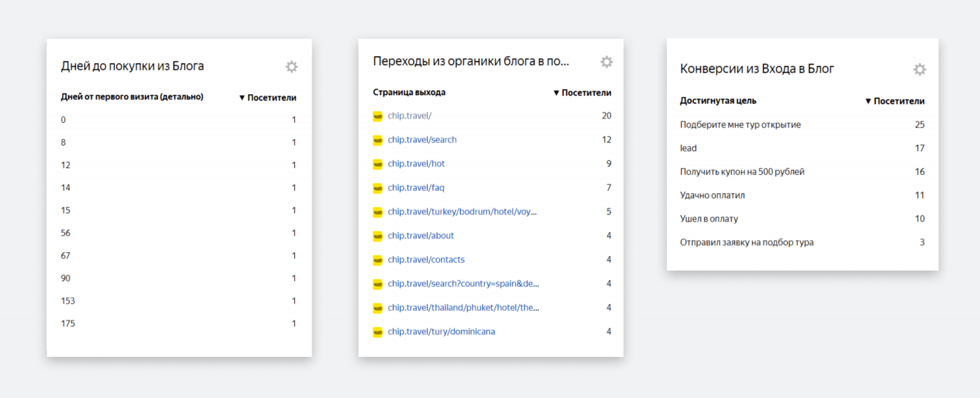Click favicon next to chip.travel/search
This screenshot has width=980, height=398.
[x=378, y=140]
